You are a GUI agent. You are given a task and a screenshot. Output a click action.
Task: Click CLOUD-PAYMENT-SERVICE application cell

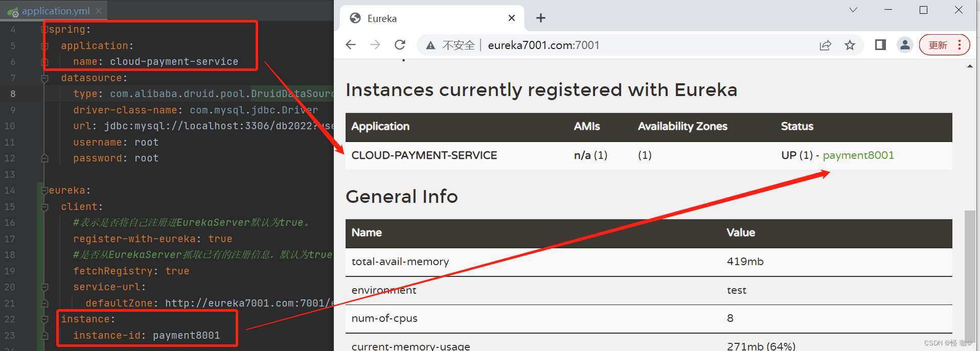coord(424,155)
